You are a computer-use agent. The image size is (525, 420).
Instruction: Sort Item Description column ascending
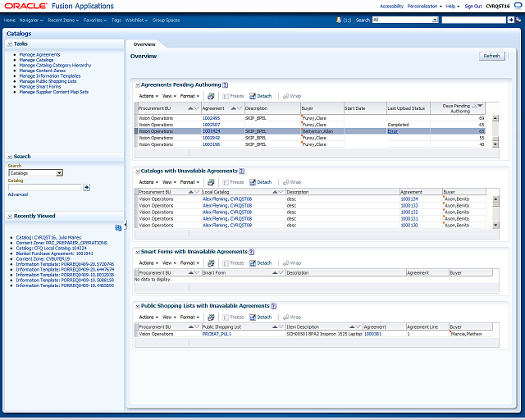352,326
